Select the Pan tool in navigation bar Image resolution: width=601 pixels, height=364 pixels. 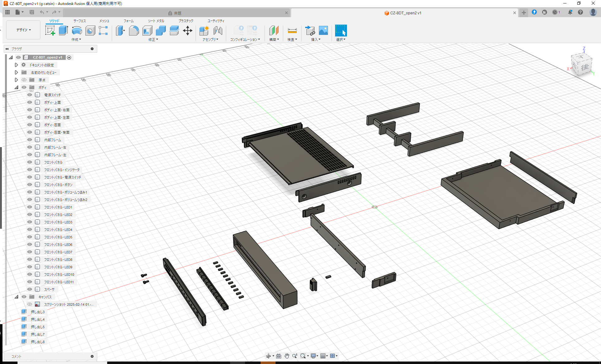click(286, 356)
